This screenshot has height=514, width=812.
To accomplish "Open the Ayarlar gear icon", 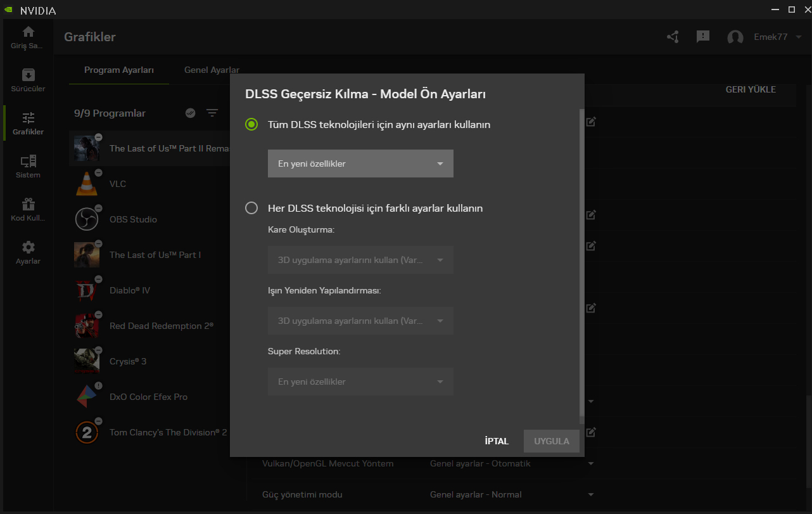I will tap(28, 247).
